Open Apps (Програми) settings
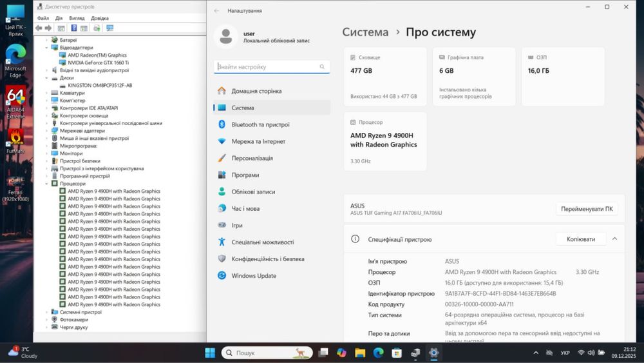Screen dimensions: 644x363 pyautogui.click(x=272, y=175)
